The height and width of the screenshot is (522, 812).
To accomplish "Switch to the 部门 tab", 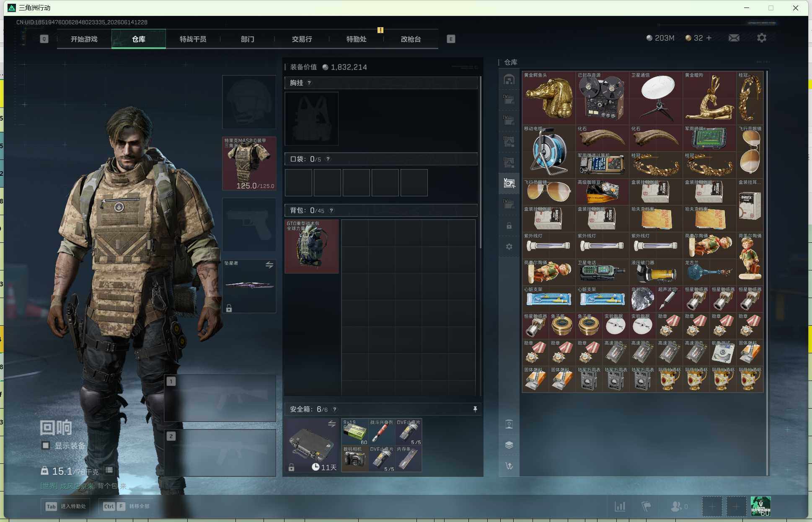I will point(248,39).
